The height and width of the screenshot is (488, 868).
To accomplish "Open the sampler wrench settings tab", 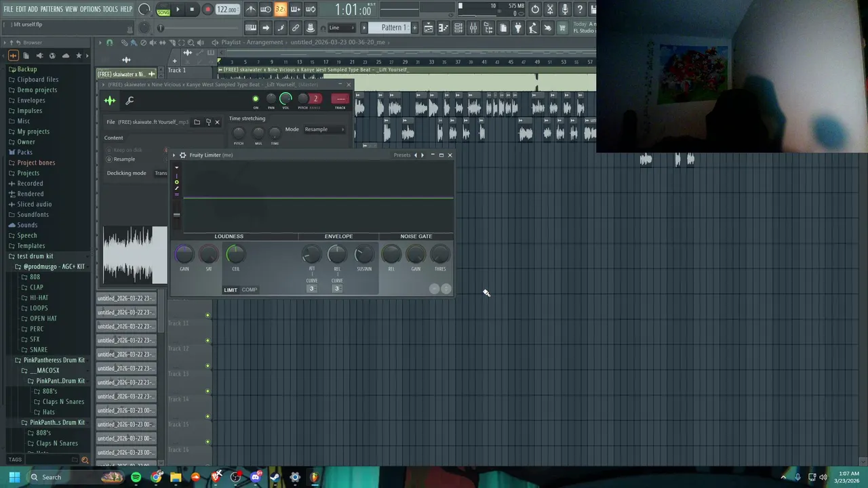I will [130, 101].
